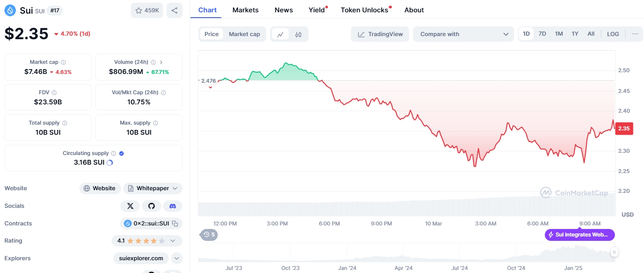Select the line chart view icon
Screen dimensions: 644x273
click(x=280, y=34)
